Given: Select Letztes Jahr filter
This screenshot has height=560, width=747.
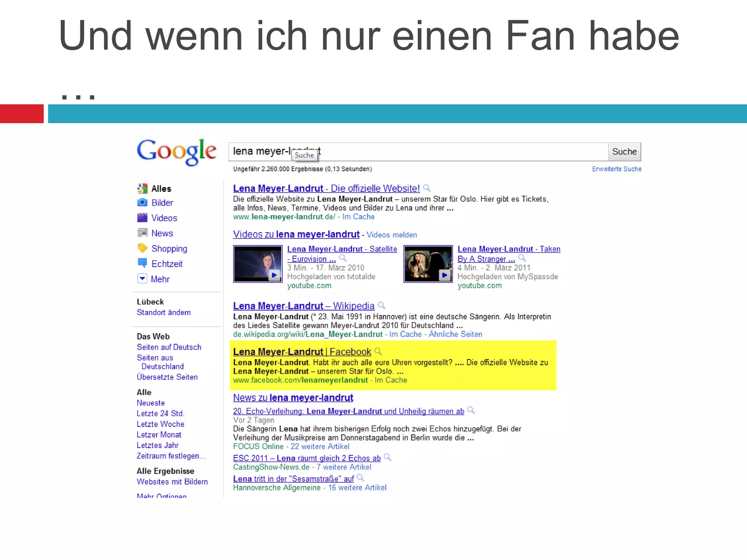Looking at the screenshot, I should click(158, 445).
